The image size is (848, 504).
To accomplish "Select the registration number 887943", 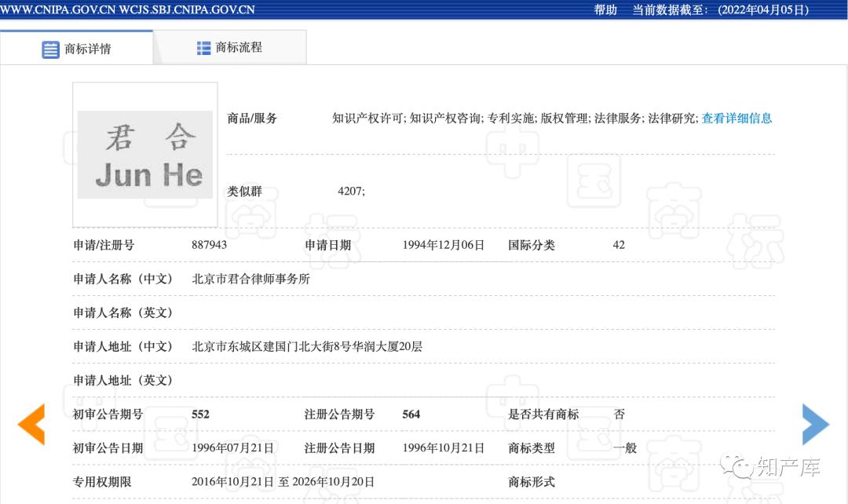I will (x=209, y=244).
